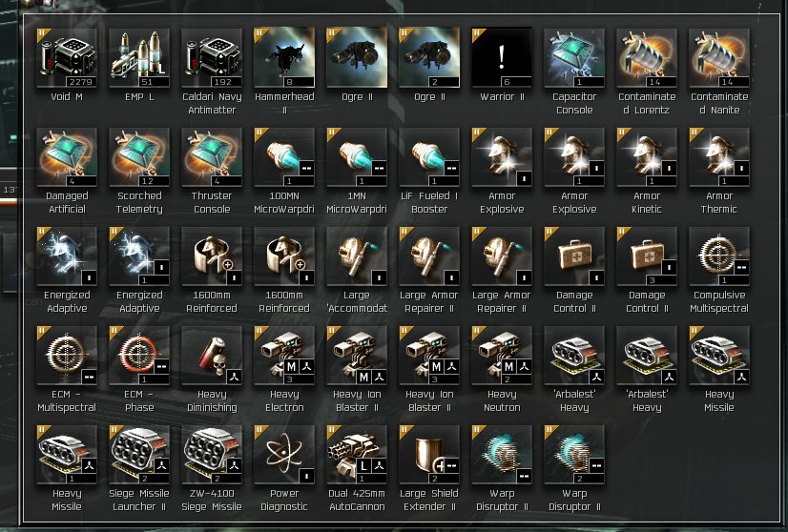Select the Thruster Console salvage icon

(x=212, y=157)
